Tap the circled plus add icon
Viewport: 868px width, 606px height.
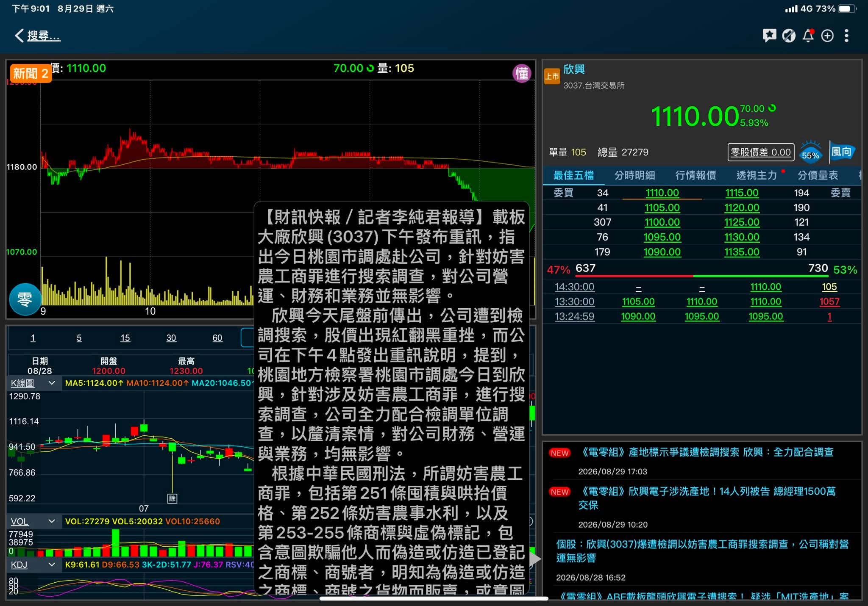827,36
